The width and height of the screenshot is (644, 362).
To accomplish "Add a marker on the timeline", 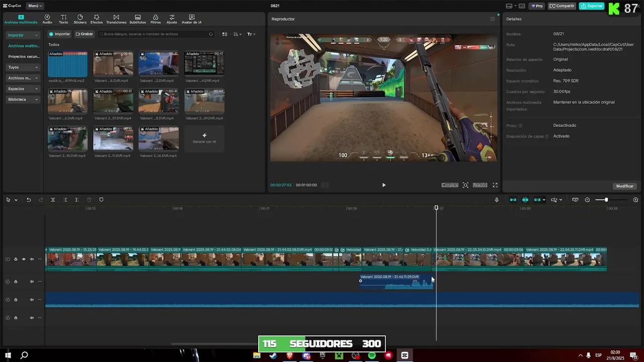I will click(x=101, y=200).
